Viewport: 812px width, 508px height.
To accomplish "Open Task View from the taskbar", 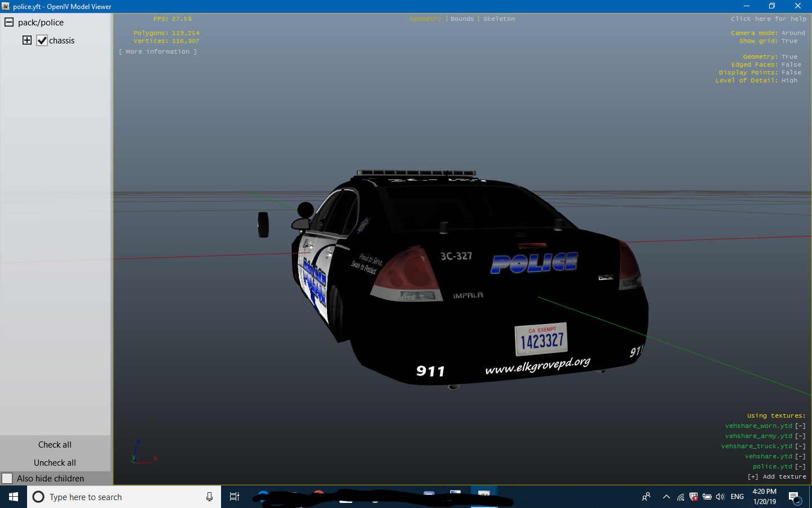I will [x=235, y=497].
